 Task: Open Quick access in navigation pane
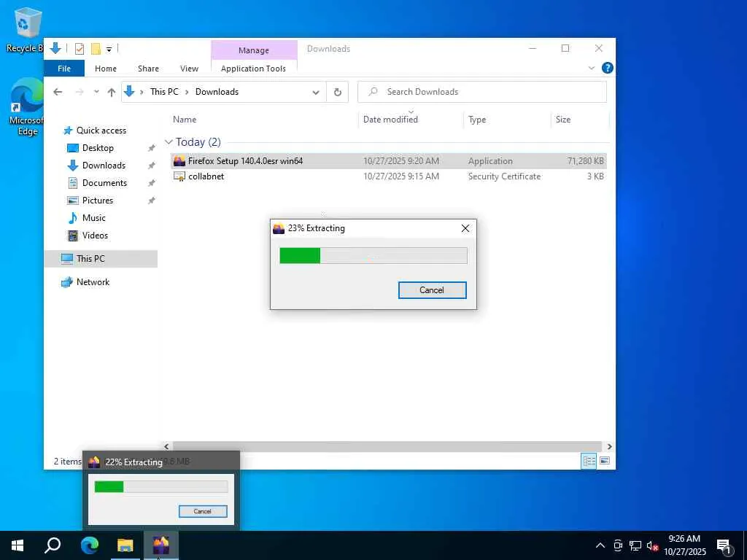101,131
